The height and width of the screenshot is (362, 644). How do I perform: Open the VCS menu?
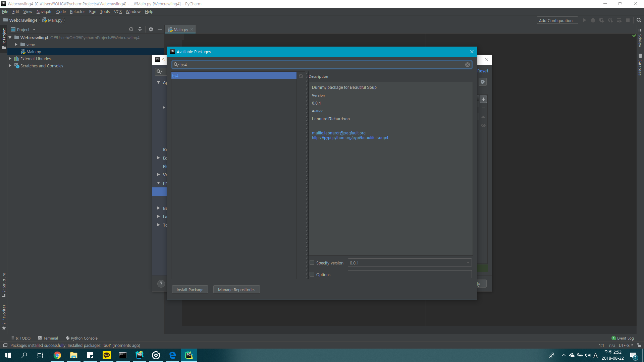coord(118,11)
